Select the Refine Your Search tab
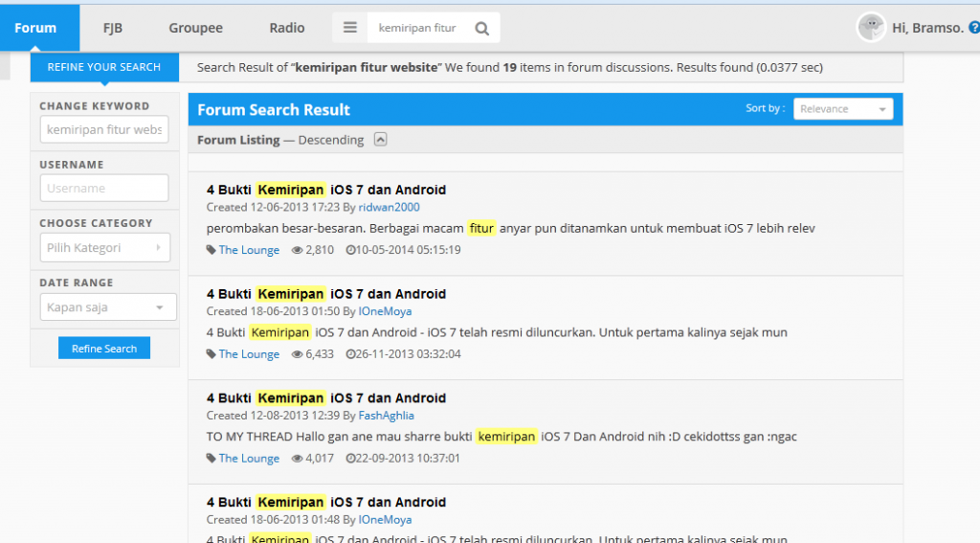The width and height of the screenshot is (980, 543). point(104,67)
